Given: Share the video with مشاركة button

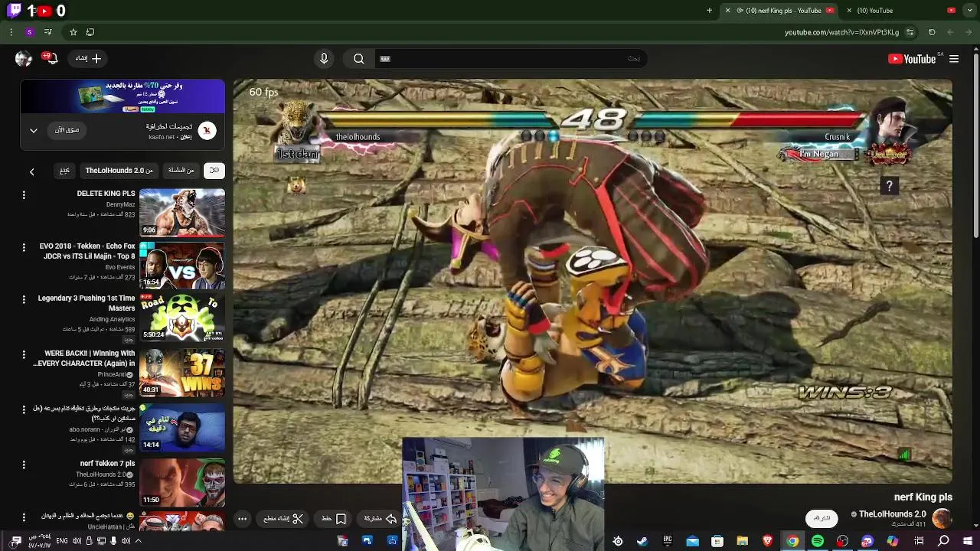Looking at the screenshot, I should (380, 519).
